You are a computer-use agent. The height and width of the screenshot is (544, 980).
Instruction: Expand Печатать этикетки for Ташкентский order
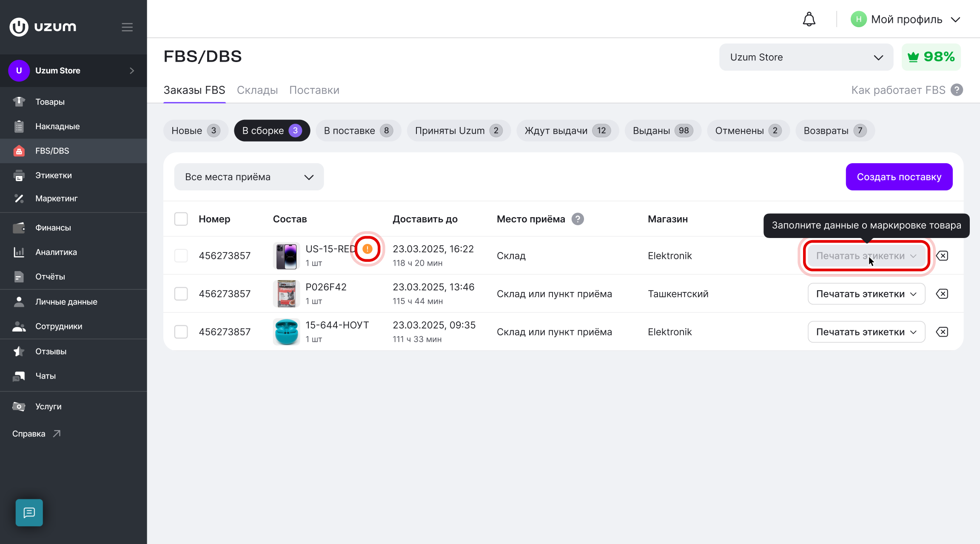pos(866,294)
